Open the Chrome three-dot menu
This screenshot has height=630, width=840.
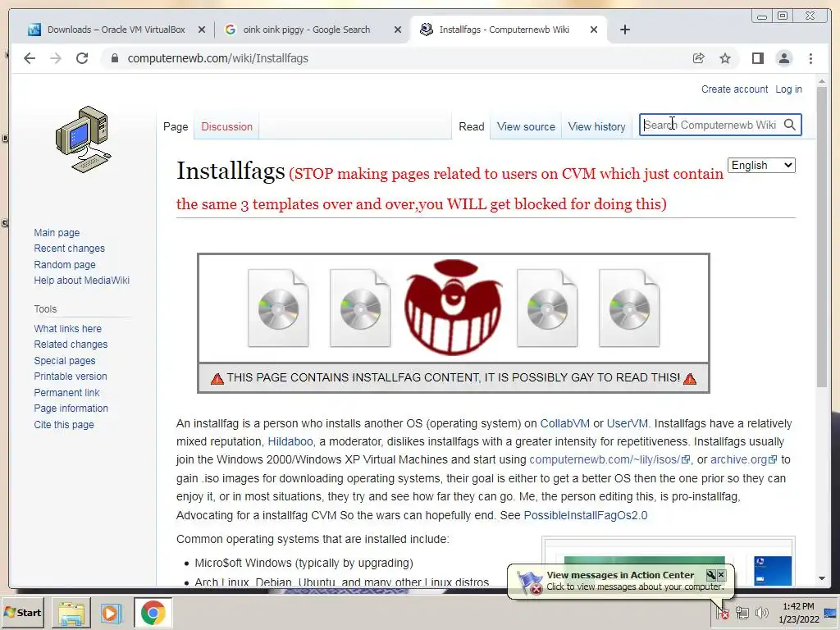point(810,58)
